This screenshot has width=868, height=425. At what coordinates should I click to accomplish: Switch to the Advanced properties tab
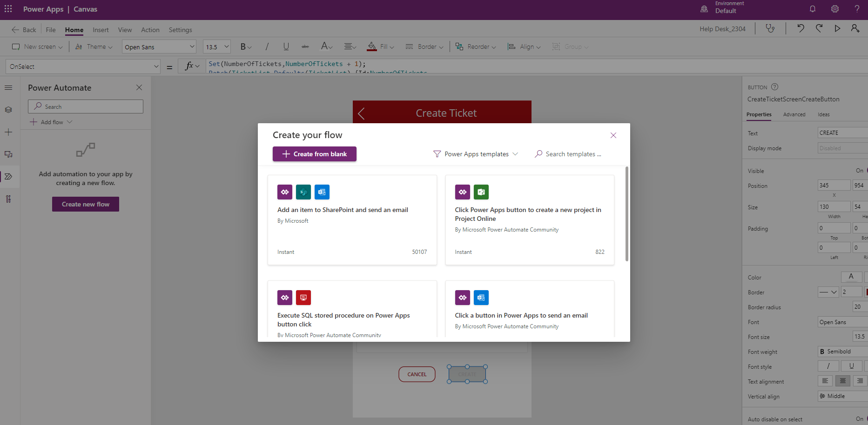point(794,114)
